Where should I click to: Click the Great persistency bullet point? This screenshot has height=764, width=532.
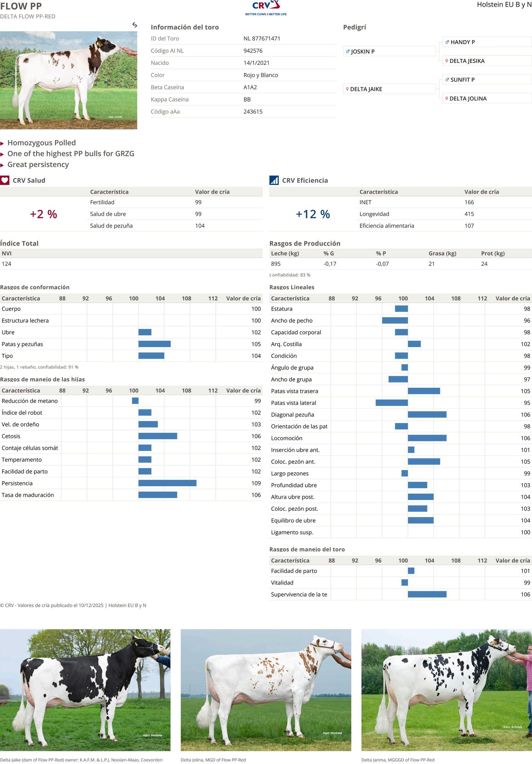pyautogui.click(x=38, y=165)
